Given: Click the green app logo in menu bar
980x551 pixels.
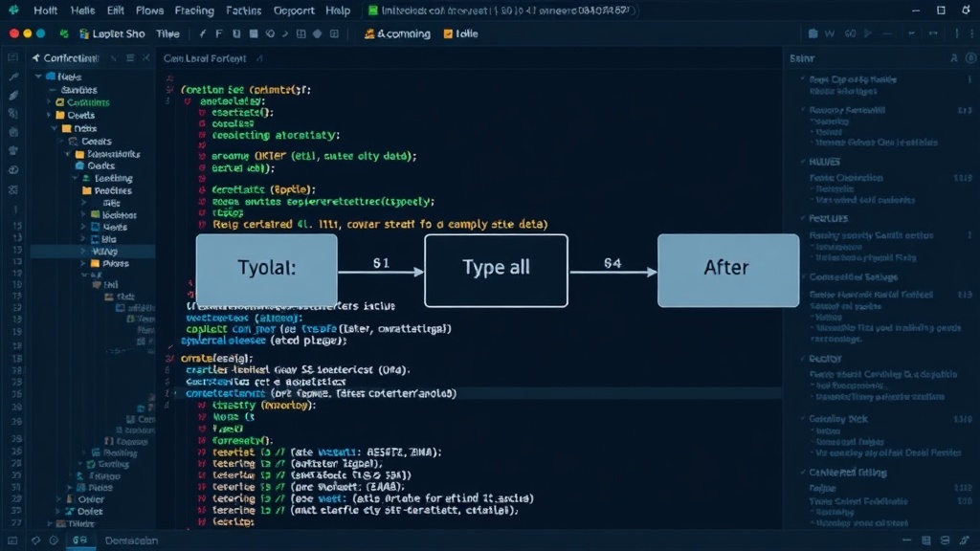Looking at the screenshot, I should pos(13,10).
